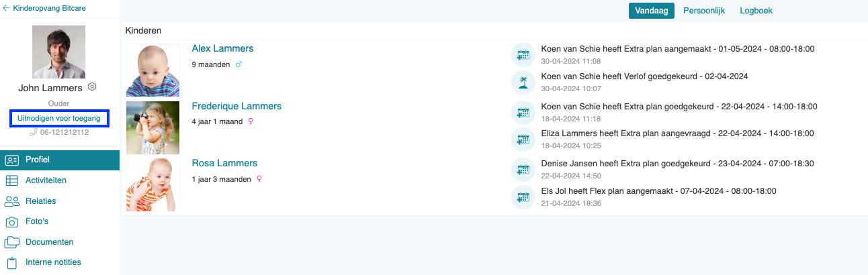Click the Interne notities clipboard icon
Screen dimensions: 868x275
[x=11, y=263]
